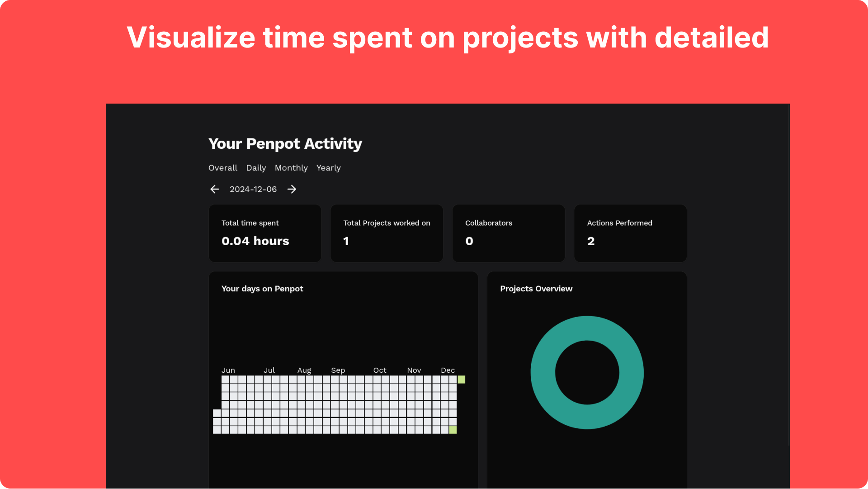Select the Total time spent card
The width and height of the screenshot is (868, 489).
point(265,233)
